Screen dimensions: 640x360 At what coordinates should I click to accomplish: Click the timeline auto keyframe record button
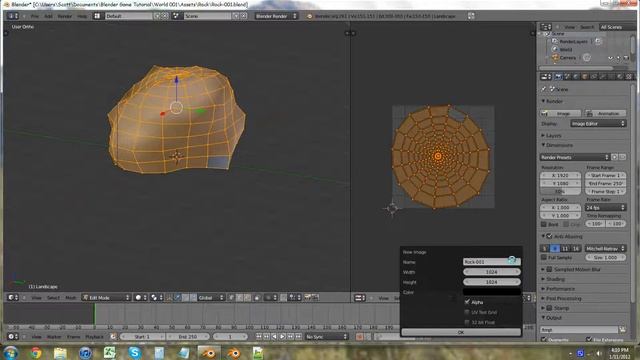click(x=360, y=337)
